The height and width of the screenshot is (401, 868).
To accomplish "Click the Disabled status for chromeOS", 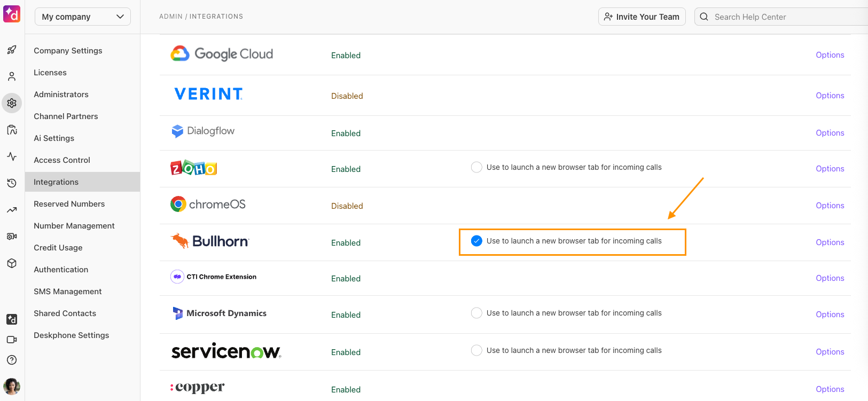I will 347,206.
